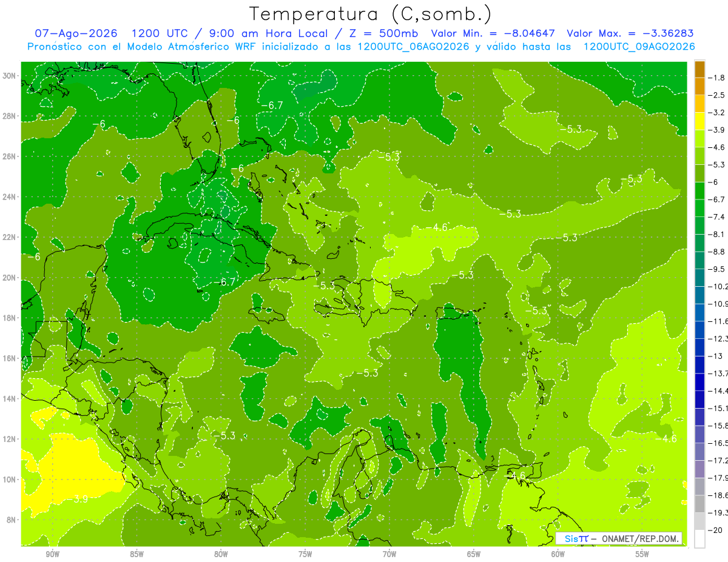This screenshot has height=562, width=728.
Task: Click the green legend swatch between -6 and -6.7
Action: (699, 191)
